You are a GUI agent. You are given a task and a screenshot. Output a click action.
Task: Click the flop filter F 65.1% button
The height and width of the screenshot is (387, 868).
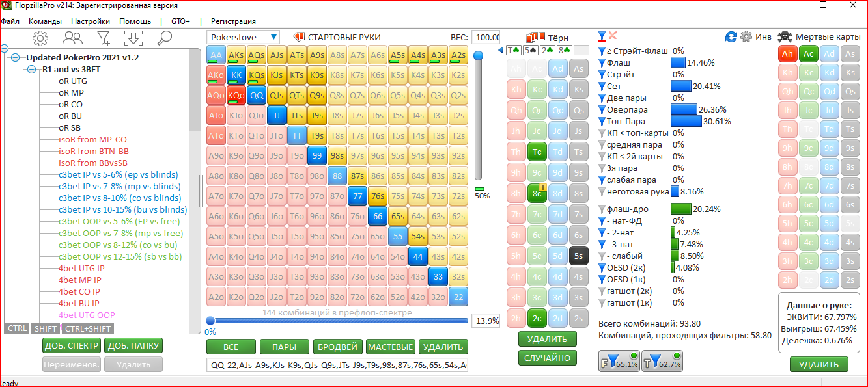coord(619,361)
